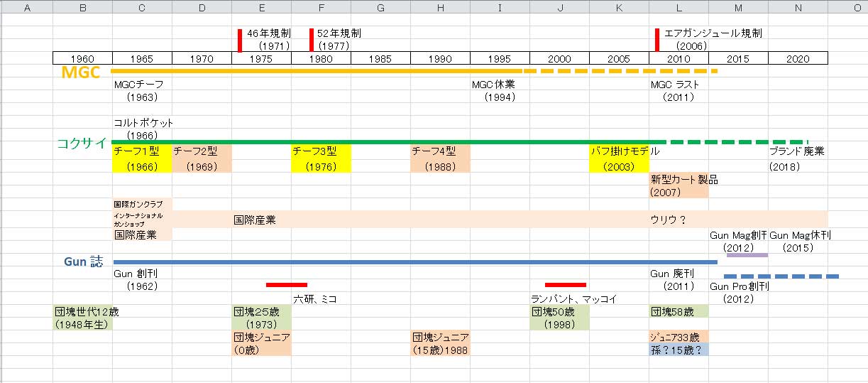Click the Gun 誌 label cell
868x383 pixels.
tap(83, 261)
